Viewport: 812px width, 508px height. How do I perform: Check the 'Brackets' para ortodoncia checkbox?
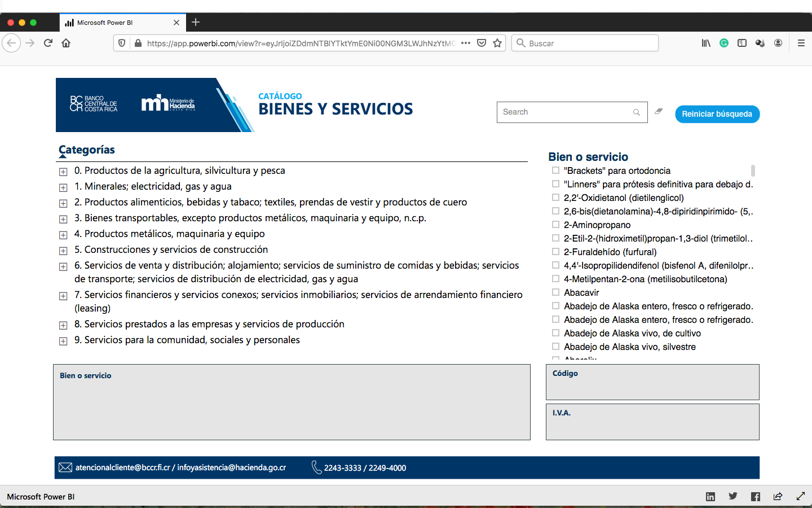555,170
